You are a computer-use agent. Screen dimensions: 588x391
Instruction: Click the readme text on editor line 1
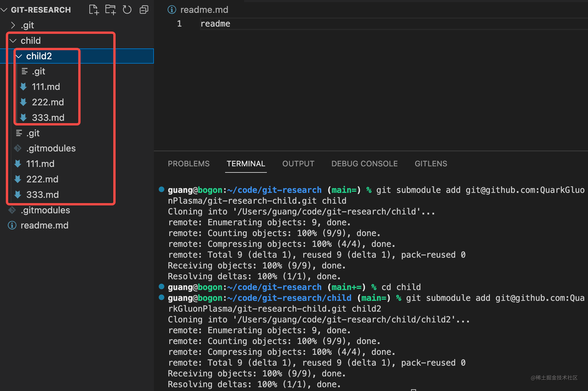215,23
